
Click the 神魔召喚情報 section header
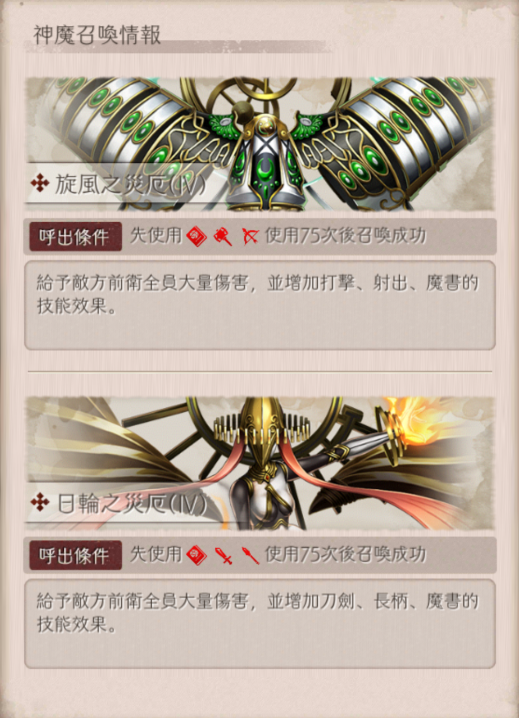click(97, 35)
